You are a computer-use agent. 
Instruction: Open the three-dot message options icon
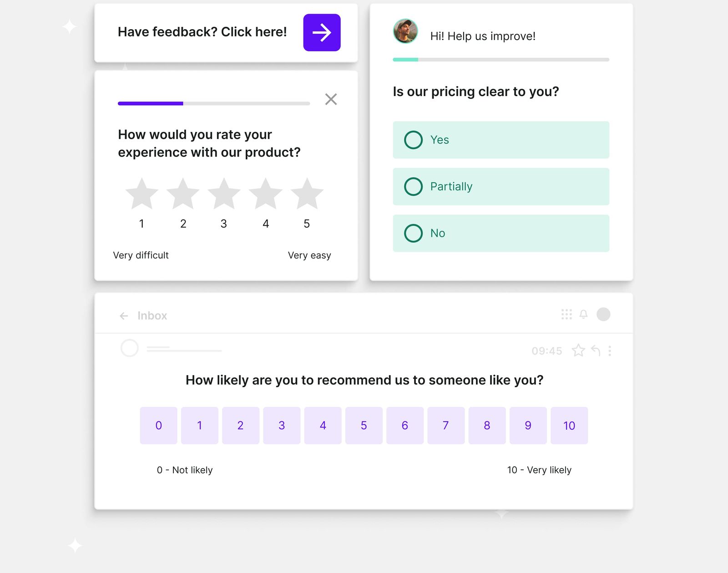[x=610, y=350]
